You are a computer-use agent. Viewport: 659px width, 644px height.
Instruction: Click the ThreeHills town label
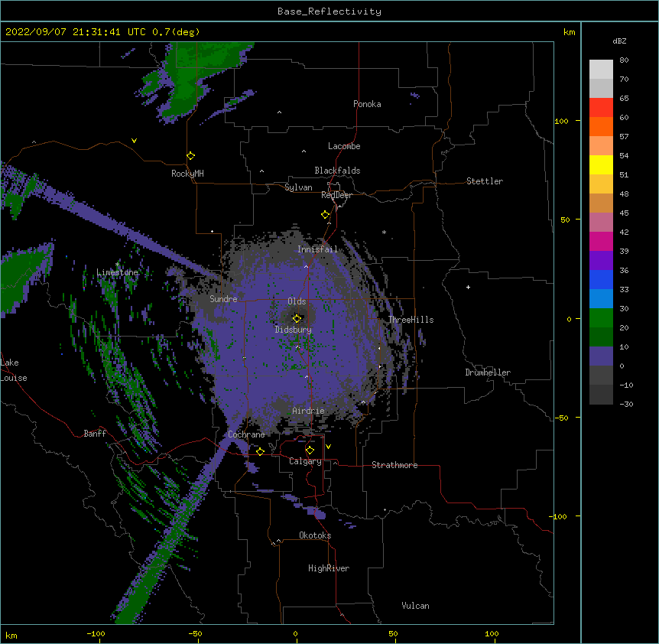411,320
